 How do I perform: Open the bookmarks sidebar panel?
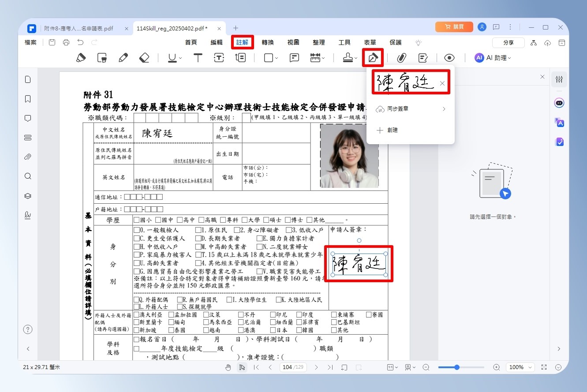coord(28,99)
